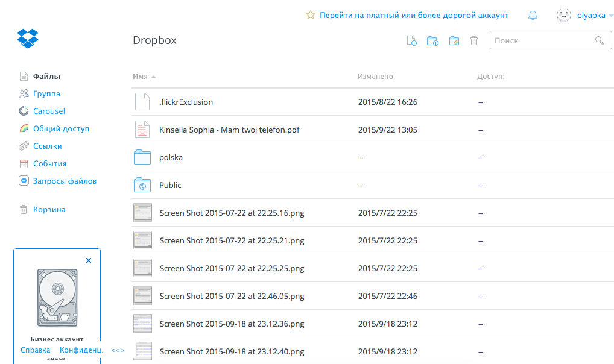This screenshot has height=364, width=614.
Task: Open the Public folder name
Action: coord(170,185)
